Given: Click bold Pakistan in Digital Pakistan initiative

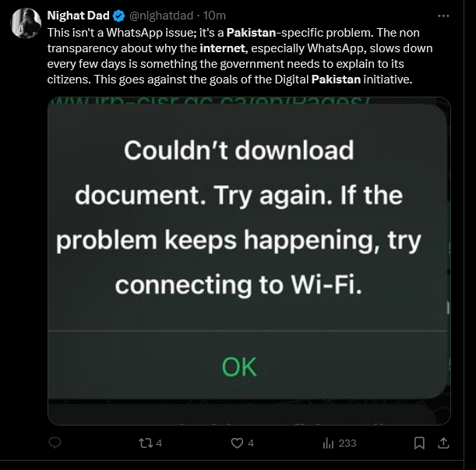Looking at the screenshot, I should 336,79.
